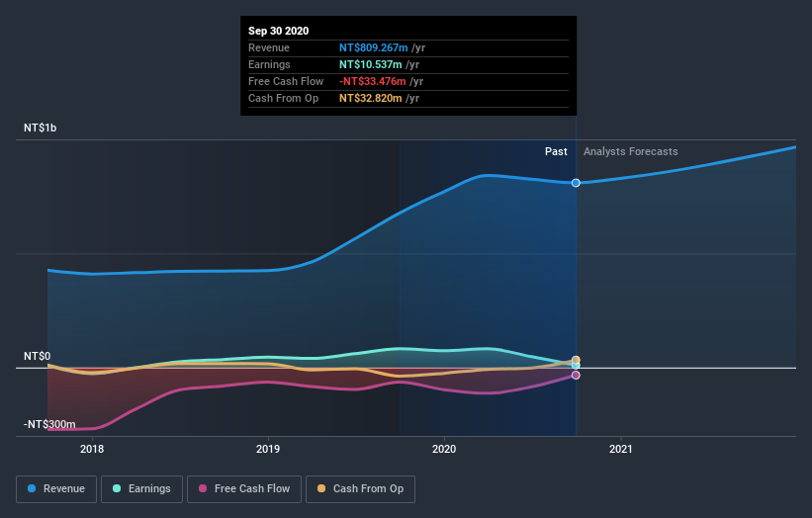Click the Cash From Op label in tooltip
Image resolution: width=812 pixels, height=518 pixels.
(283, 98)
